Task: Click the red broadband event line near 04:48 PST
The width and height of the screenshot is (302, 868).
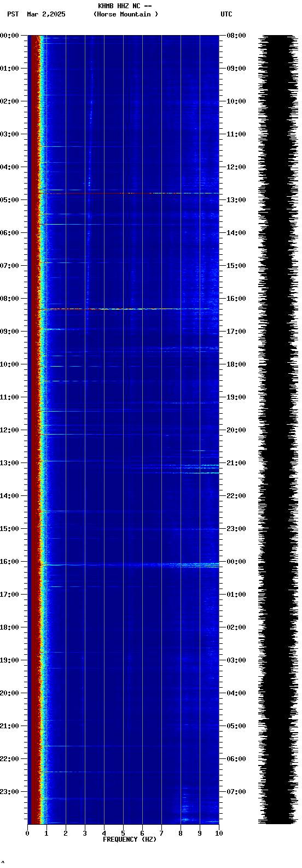Action: tap(128, 193)
